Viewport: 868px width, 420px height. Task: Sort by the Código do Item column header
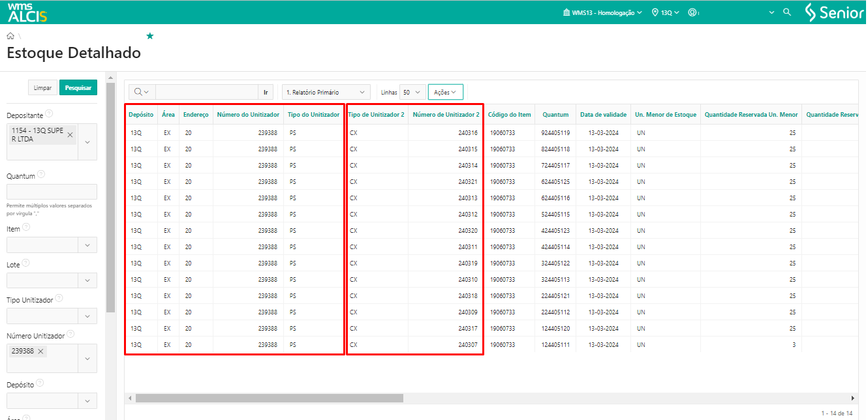point(509,115)
